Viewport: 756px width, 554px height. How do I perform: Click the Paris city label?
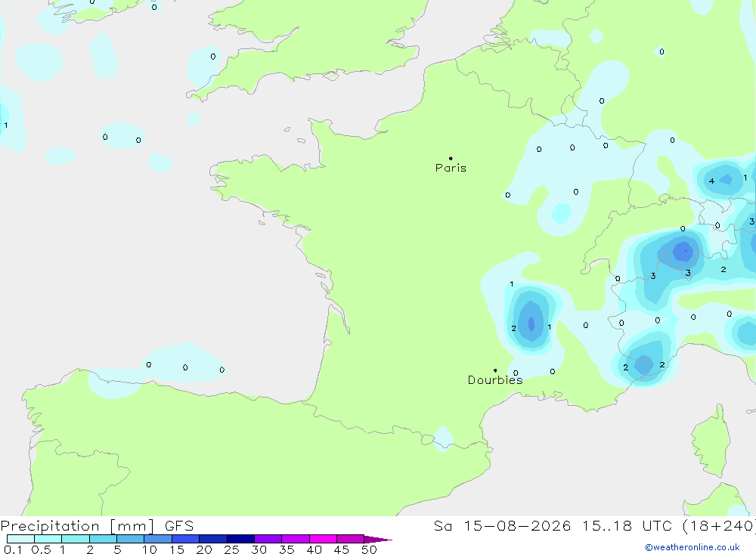(451, 168)
